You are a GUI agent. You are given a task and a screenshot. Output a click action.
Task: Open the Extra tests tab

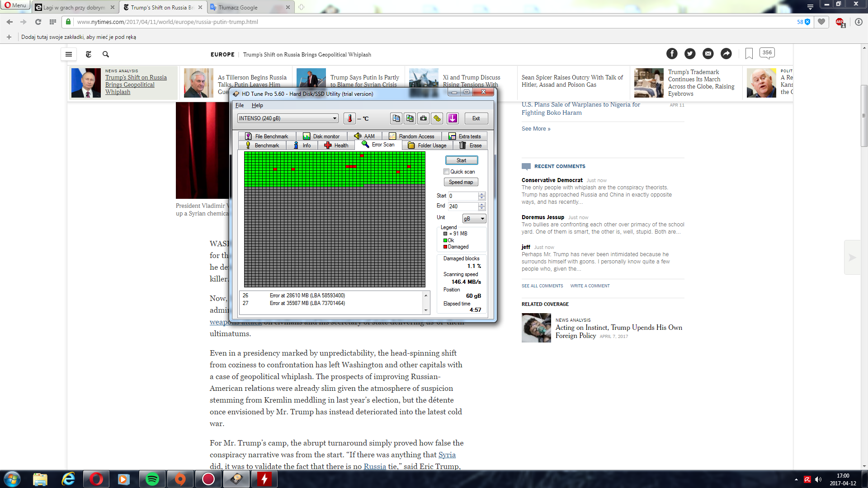pos(465,136)
